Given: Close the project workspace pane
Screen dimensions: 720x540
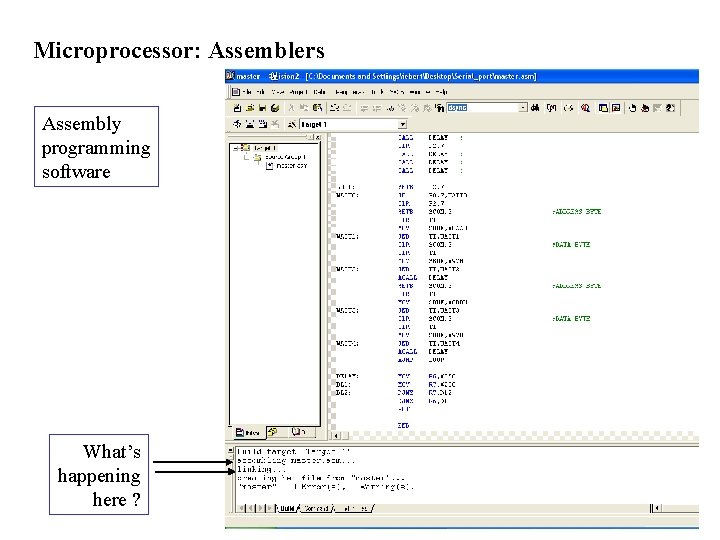Looking at the screenshot, I should pos(318,137).
